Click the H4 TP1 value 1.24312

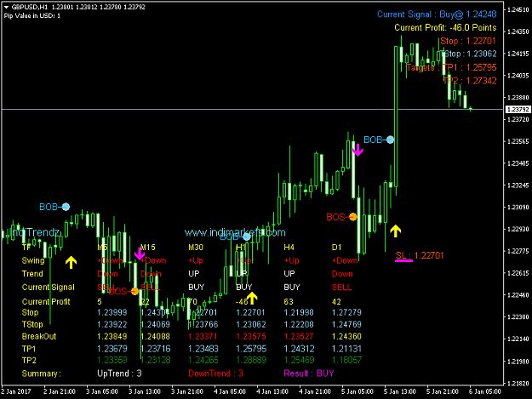[x=299, y=349]
